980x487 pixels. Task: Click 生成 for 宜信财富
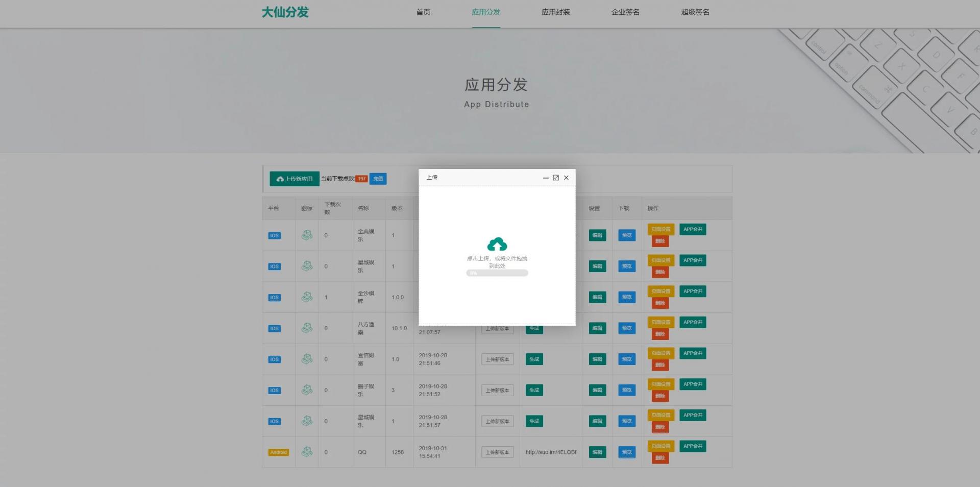pyautogui.click(x=534, y=359)
